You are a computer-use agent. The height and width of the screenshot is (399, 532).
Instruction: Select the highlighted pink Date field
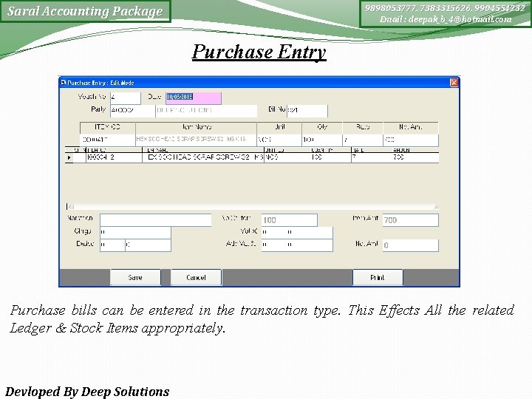point(194,98)
